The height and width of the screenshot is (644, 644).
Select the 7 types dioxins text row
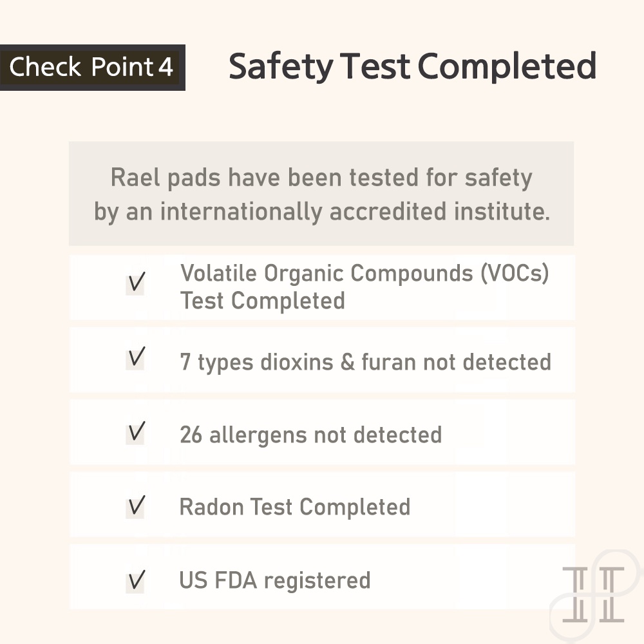[366, 362]
